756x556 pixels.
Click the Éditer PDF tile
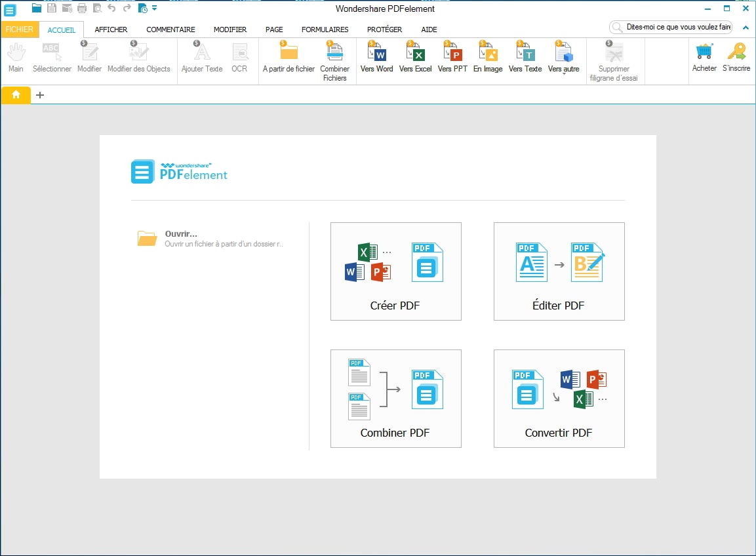(x=559, y=271)
